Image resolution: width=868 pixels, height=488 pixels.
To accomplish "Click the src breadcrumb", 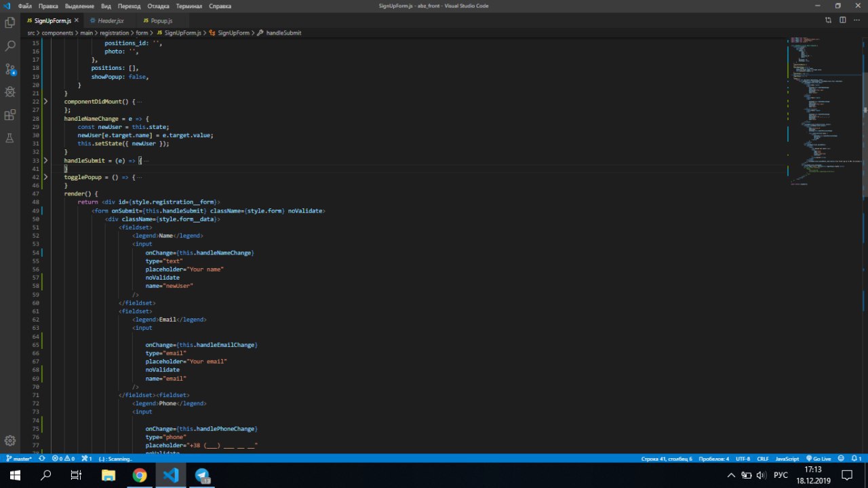I will pos(31,33).
